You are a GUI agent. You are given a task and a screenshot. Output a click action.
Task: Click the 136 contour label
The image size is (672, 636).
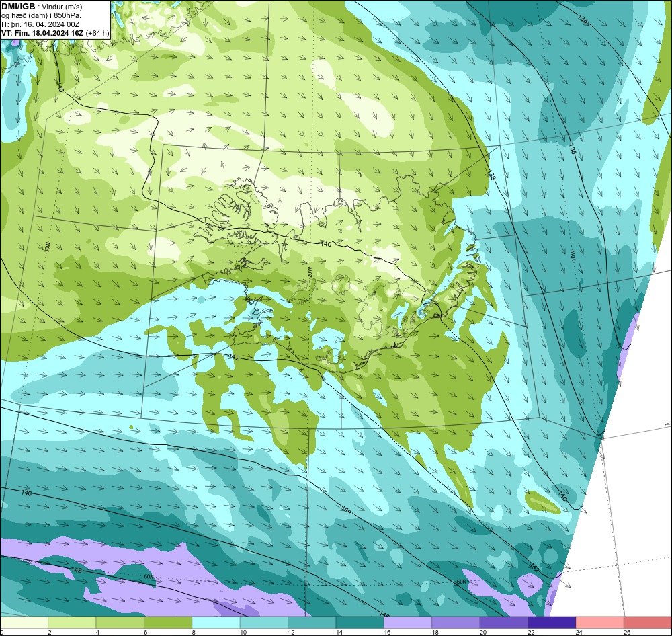pos(572,149)
